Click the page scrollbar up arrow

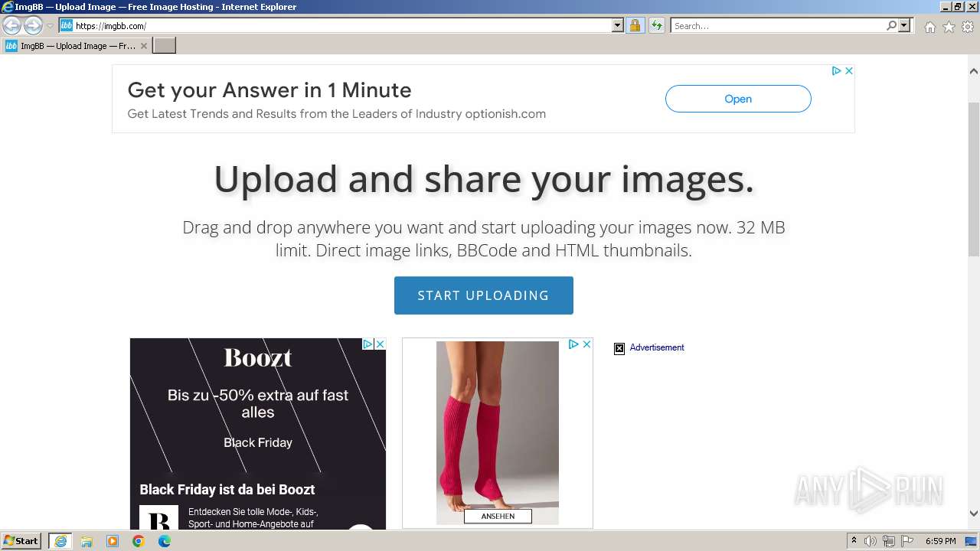click(x=973, y=71)
